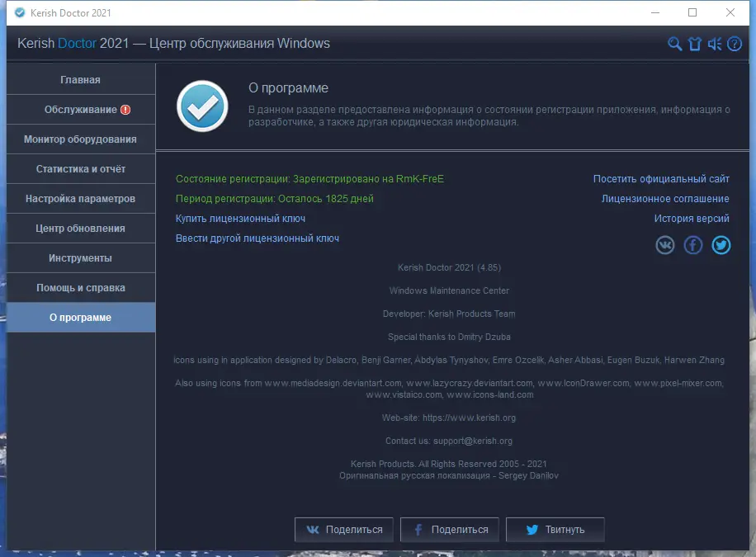Click the VK social circle icon
This screenshot has height=557, width=756.
(x=665, y=244)
